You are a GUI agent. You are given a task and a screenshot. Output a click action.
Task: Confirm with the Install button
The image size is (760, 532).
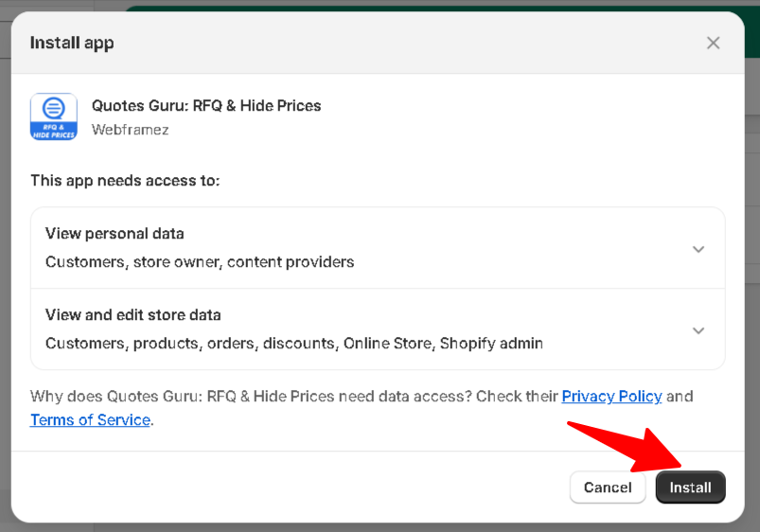[x=690, y=488]
